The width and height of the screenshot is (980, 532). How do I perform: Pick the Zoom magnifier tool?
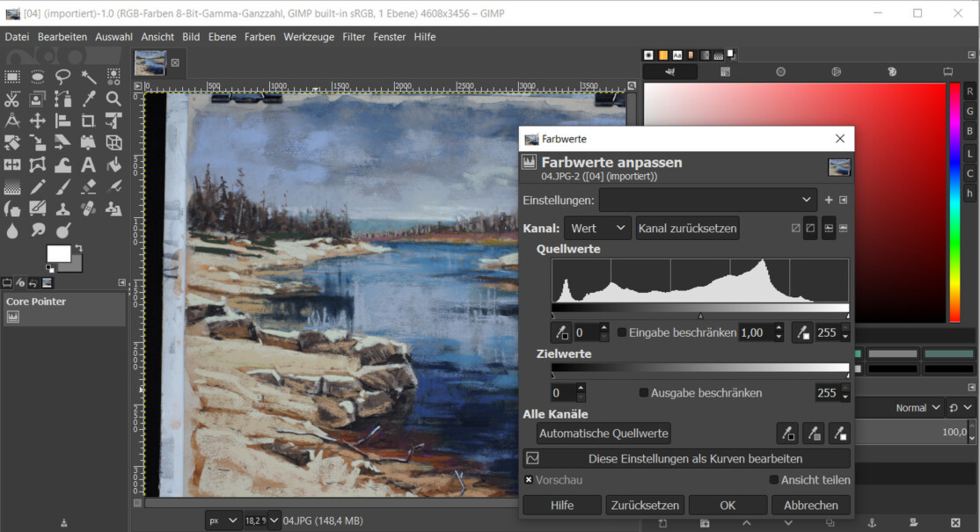coord(113,98)
